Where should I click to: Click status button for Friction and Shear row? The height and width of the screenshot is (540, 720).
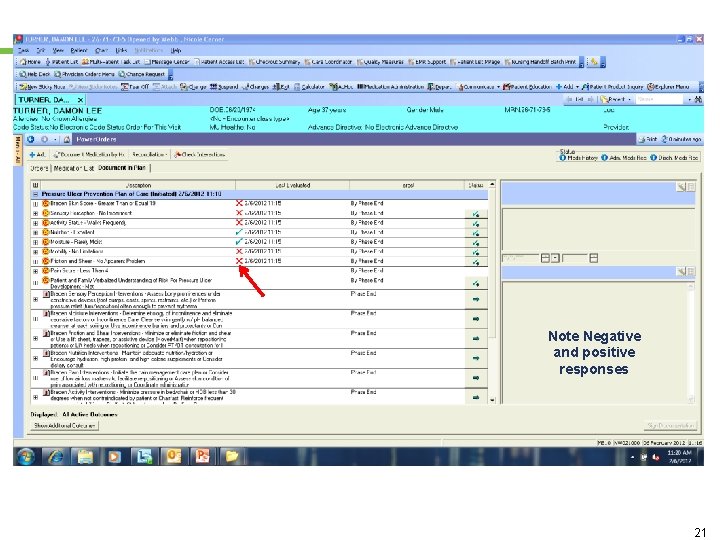tap(476, 262)
